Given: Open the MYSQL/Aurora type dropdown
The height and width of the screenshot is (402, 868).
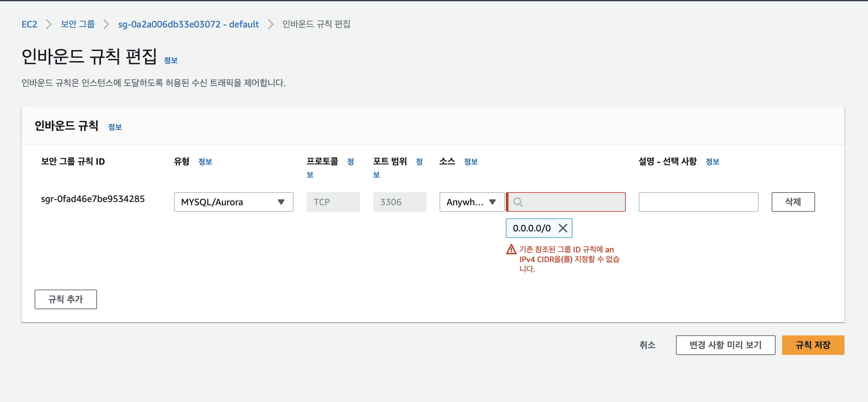Looking at the screenshot, I should point(233,202).
